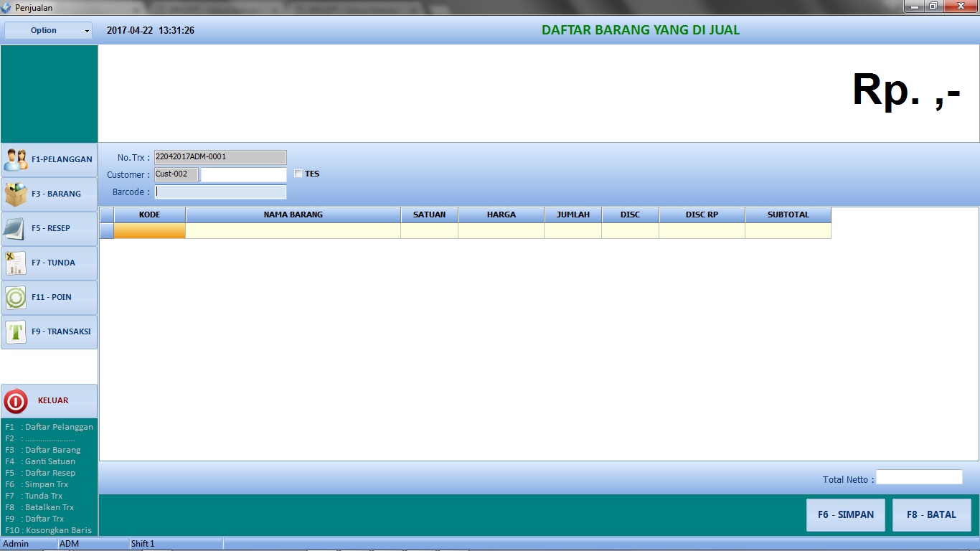
Task: Click the Penjualan window title icon
Action: point(6,7)
